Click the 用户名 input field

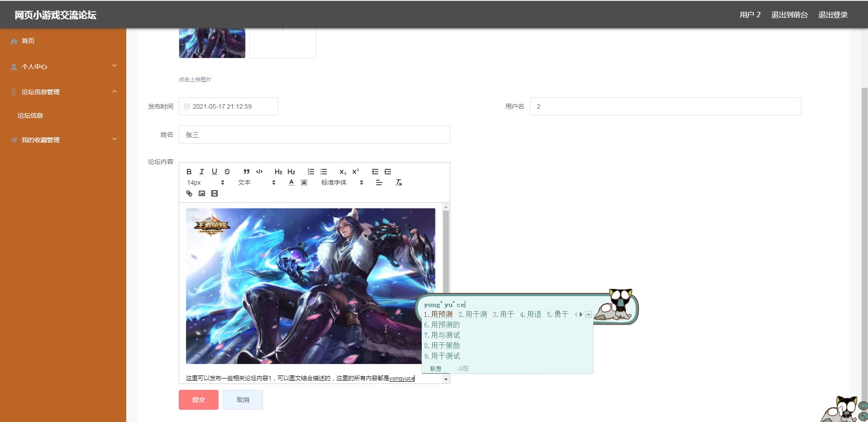coord(666,106)
